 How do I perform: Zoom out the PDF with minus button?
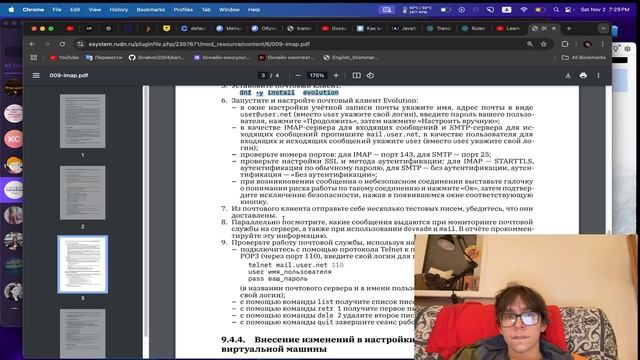tap(298, 76)
